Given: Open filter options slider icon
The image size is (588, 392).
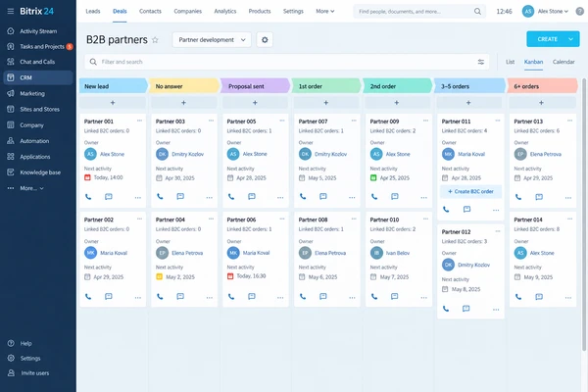Looking at the screenshot, I should (481, 62).
